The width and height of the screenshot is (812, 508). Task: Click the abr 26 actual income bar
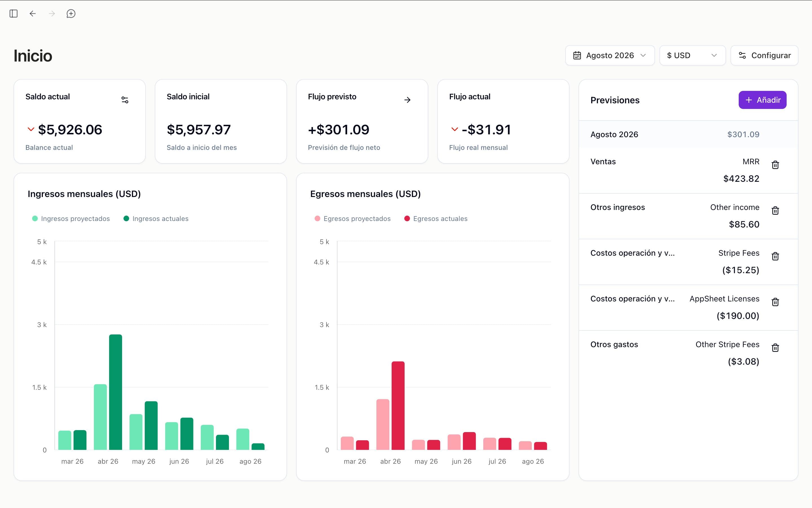click(x=115, y=392)
